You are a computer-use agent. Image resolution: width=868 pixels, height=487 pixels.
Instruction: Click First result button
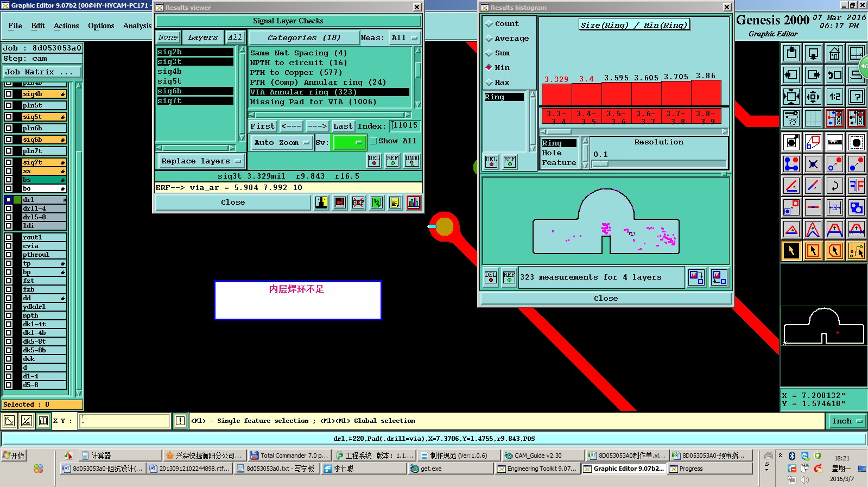coord(263,127)
